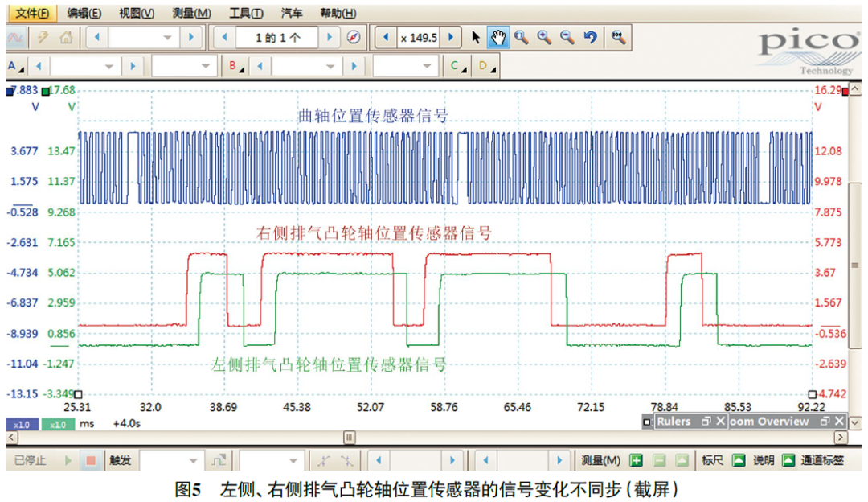868x502 pixels.
Task: Start capture with green play button
Action: (68, 460)
